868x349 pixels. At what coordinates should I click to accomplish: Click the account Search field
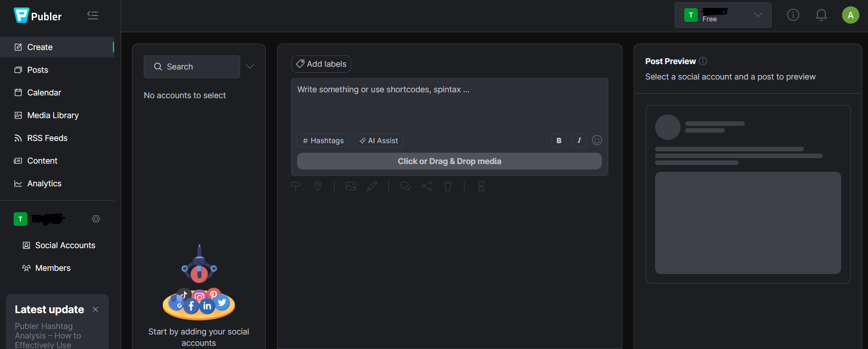[x=192, y=67]
